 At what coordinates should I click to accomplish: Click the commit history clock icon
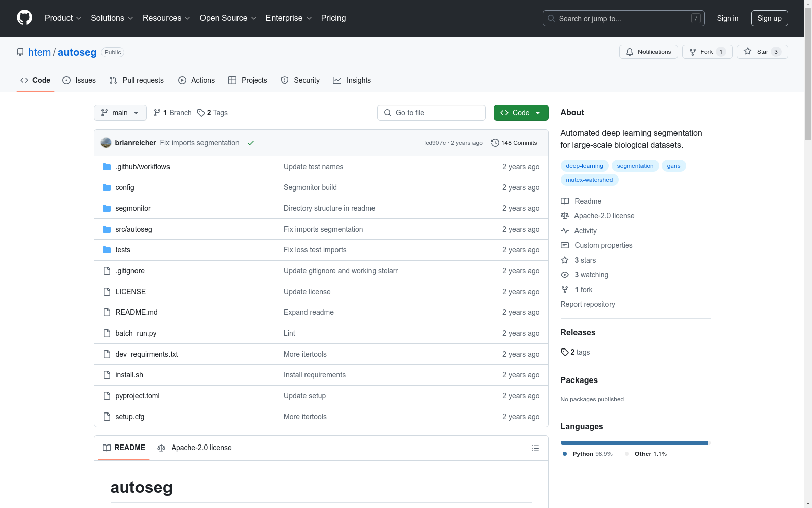(x=495, y=143)
